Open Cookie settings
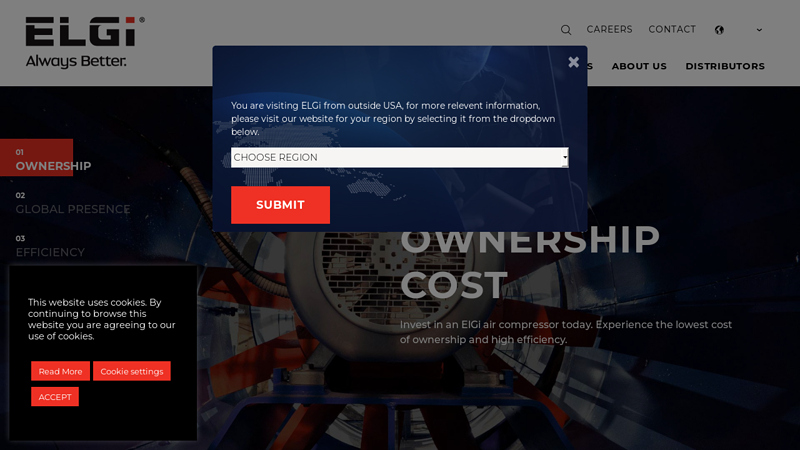The height and width of the screenshot is (450, 800). [x=132, y=371]
